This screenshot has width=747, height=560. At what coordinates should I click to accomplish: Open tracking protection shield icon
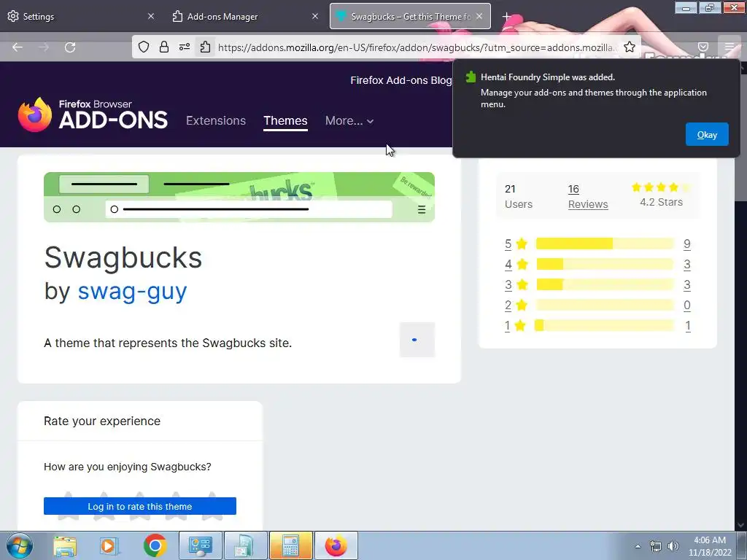(x=144, y=47)
